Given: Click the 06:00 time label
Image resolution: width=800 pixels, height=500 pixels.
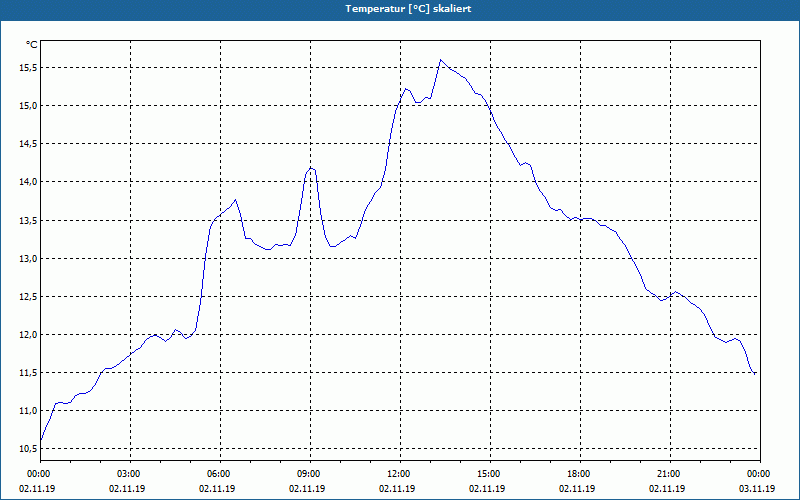Looking at the screenshot, I should 220,473.
